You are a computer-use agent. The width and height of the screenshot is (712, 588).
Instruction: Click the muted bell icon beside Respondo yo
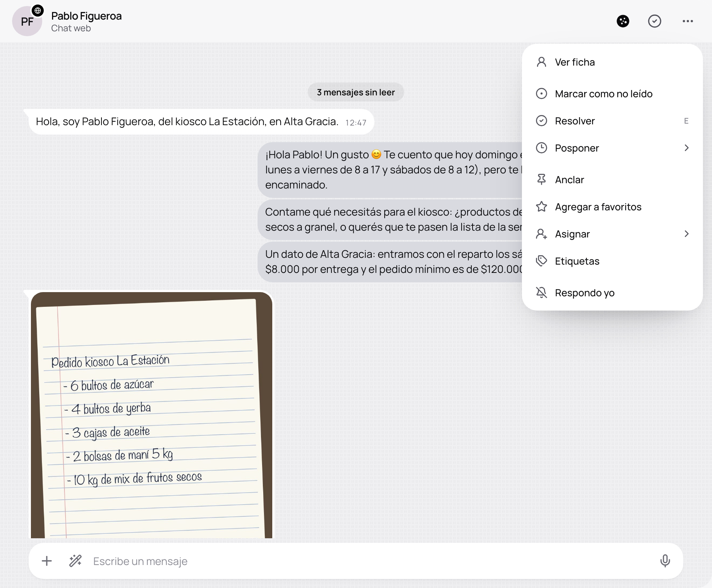coord(542,292)
